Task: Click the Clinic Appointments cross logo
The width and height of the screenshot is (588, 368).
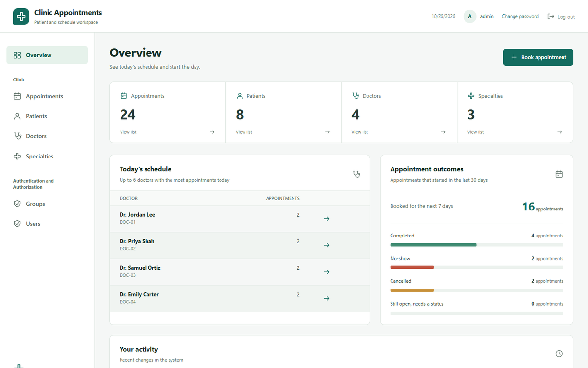Action: (21, 16)
